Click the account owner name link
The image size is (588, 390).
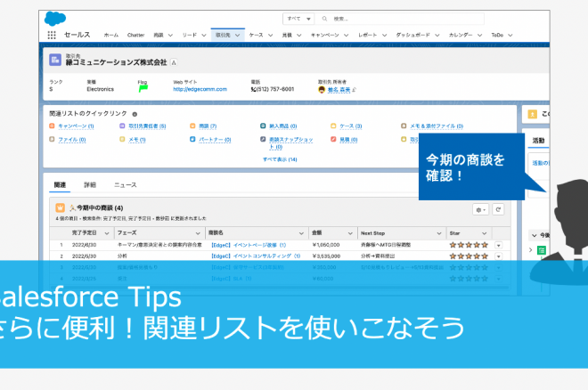[339, 90]
